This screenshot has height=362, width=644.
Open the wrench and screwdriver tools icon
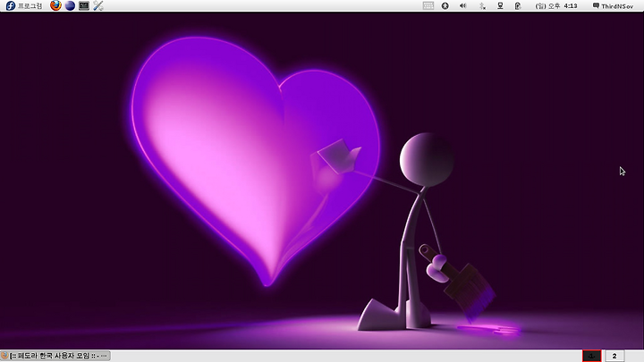tap(98, 5)
